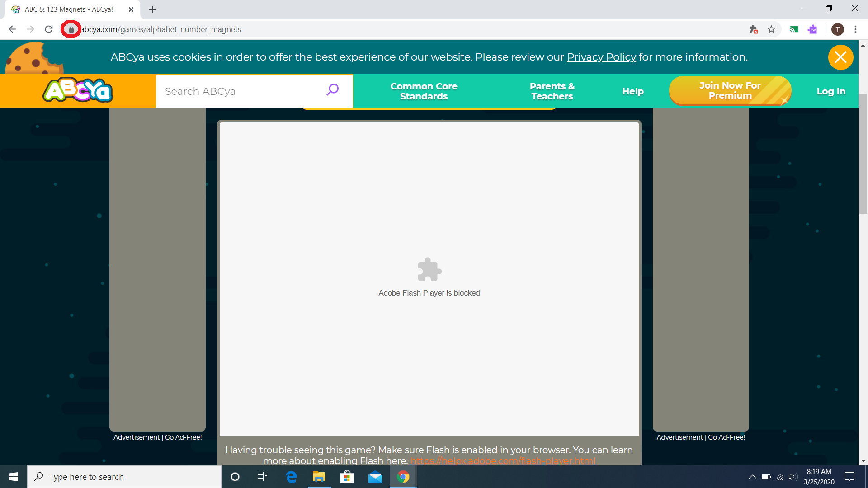Open Microsoft Edge from taskbar
This screenshot has width=868, height=488.
click(x=291, y=477)
